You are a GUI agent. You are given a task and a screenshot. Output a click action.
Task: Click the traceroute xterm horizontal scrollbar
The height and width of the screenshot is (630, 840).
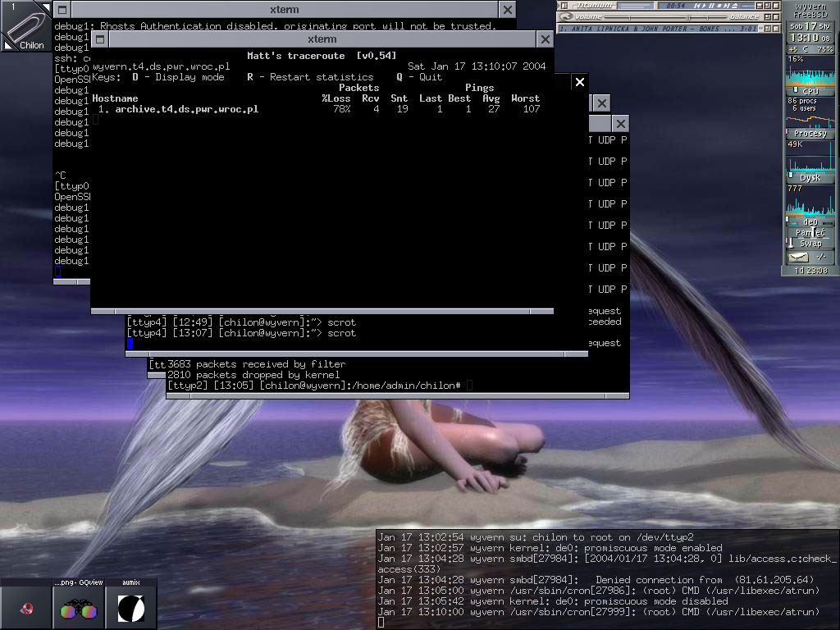pos(322,312)
